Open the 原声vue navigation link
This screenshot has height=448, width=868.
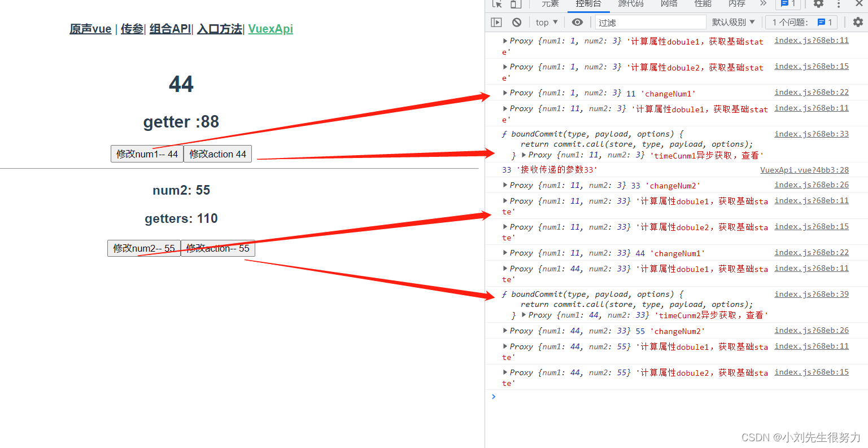point(90,29)
